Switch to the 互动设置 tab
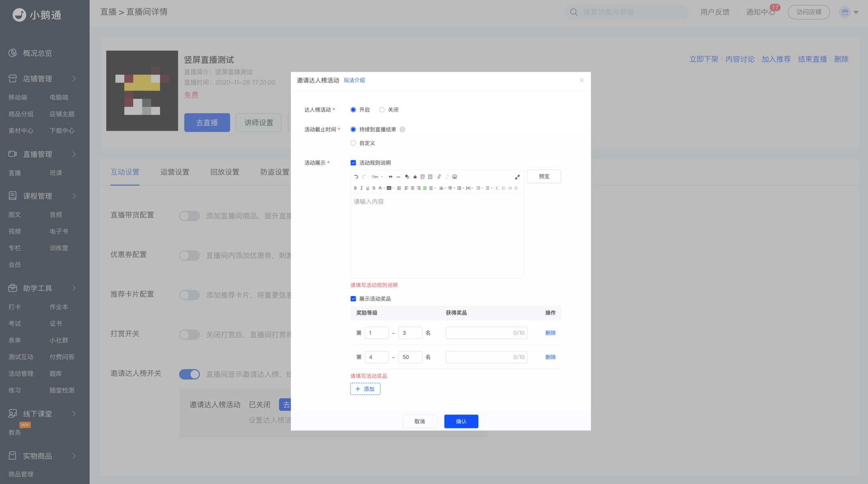 [x=125, y=172]
